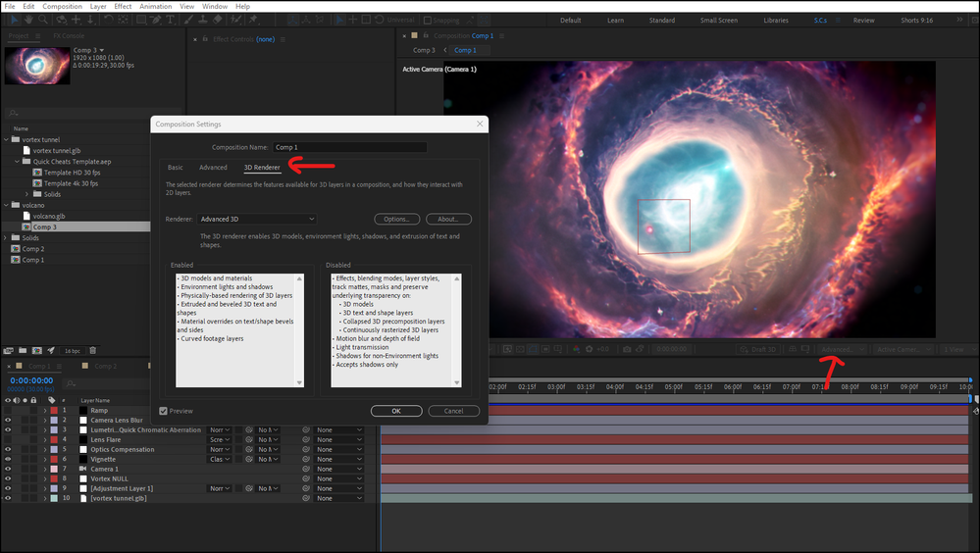
Task: Select the Brush tool
Action: click(x=188, y=20)
